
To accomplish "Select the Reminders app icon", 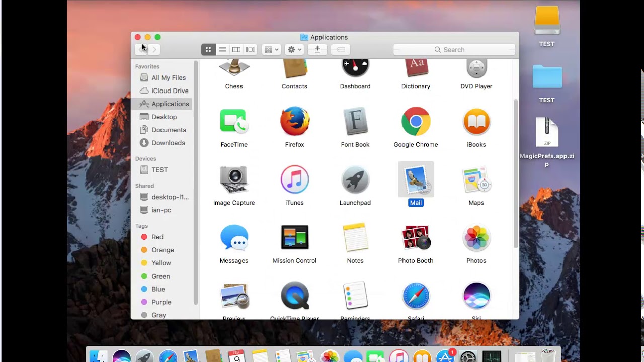I will coord(355,296).
